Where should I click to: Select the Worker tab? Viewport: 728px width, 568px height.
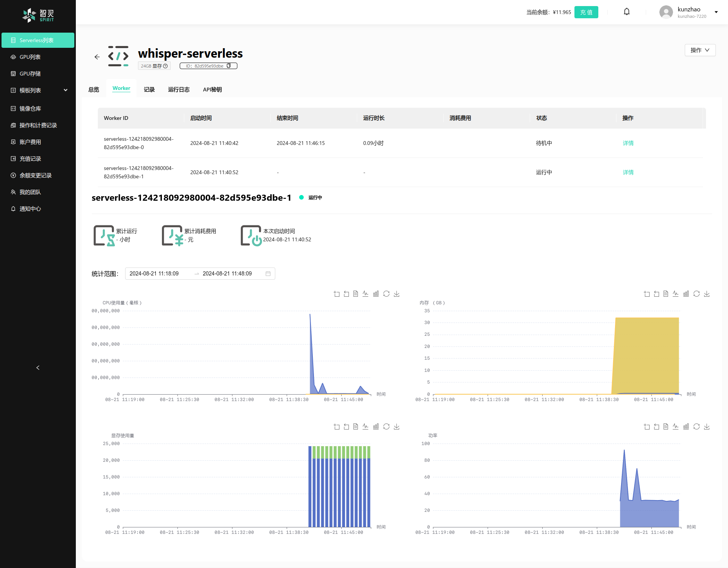click(121, 88)
